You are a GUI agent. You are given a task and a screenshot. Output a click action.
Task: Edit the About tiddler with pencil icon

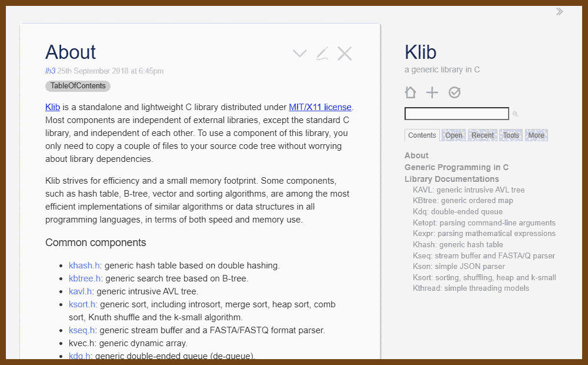coord(322,54)
